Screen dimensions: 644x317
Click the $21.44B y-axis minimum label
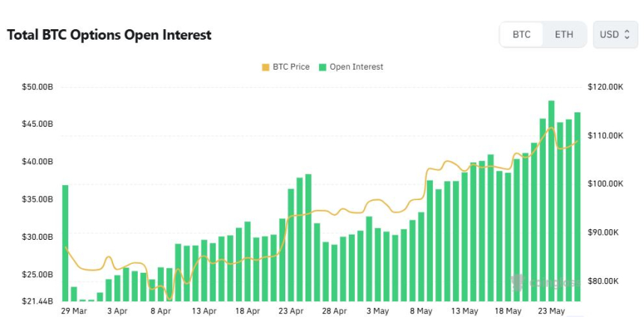tap(37, 301)
